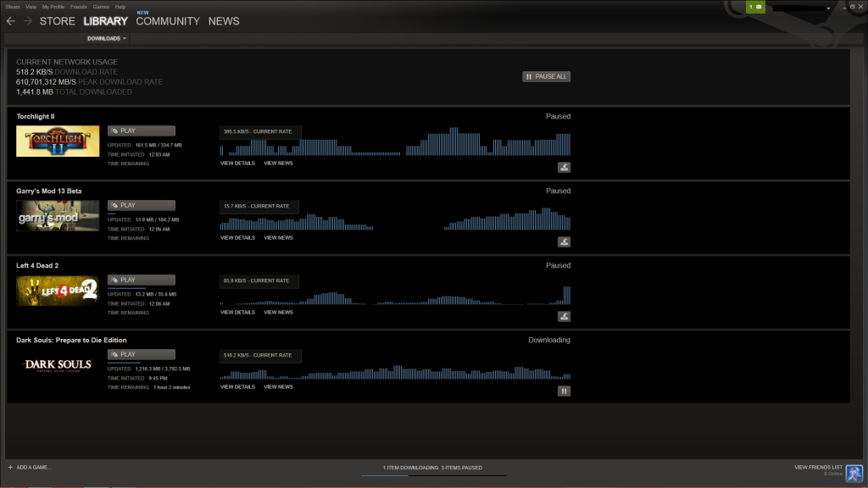Switch to the LIBRARY tab
This screenshot has width=868, height=488.
pos(105,21)
